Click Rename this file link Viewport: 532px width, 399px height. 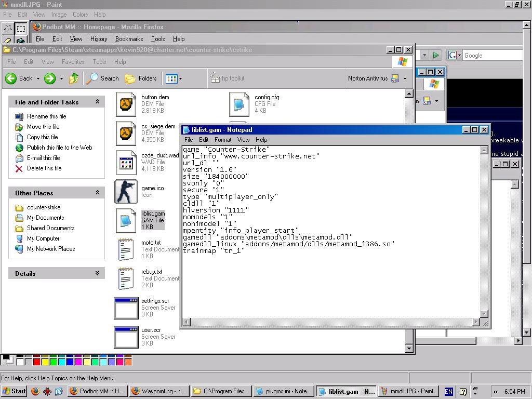(46, 116)
